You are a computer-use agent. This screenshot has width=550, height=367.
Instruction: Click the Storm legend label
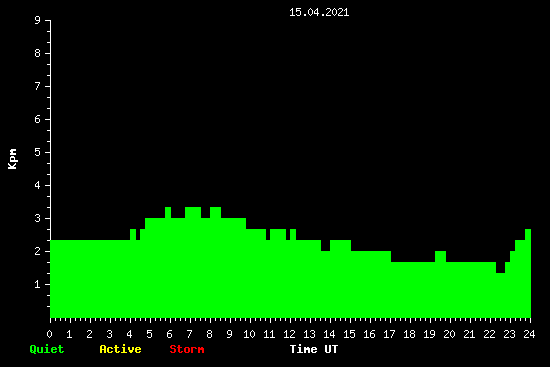[187, 349]
